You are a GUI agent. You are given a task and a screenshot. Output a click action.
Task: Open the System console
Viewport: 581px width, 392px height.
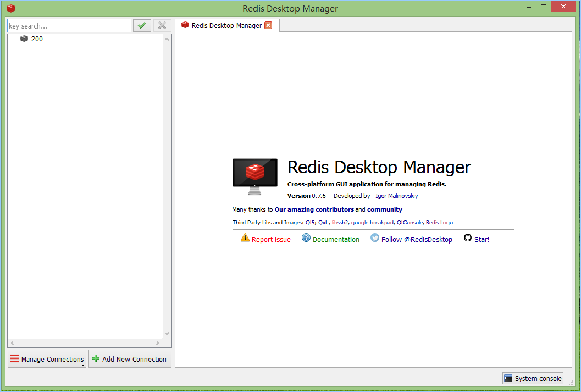(533, 378)
